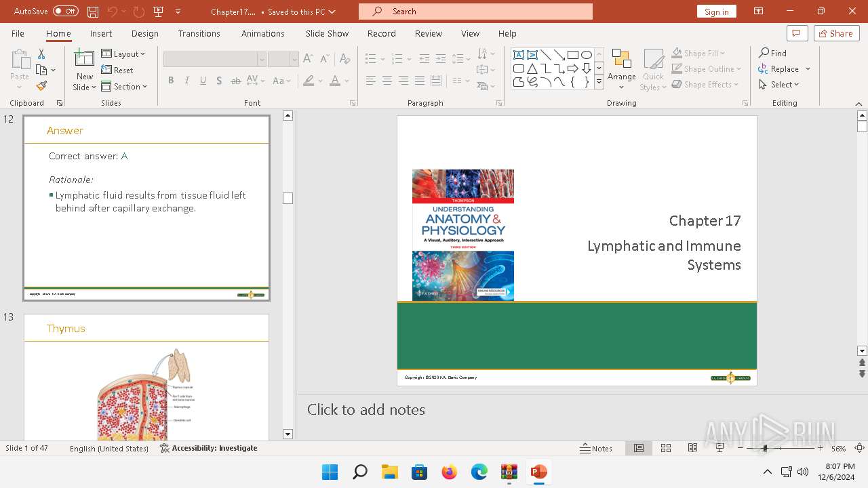
Task: Toggle Center paragraph alignment
Action: 387,81
